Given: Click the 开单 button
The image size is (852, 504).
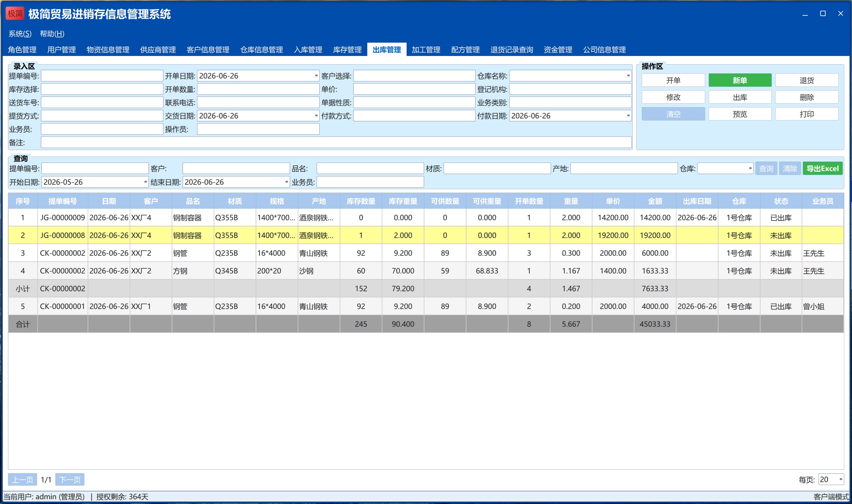Looking at the screenshot, I should (x=673, y=80).
